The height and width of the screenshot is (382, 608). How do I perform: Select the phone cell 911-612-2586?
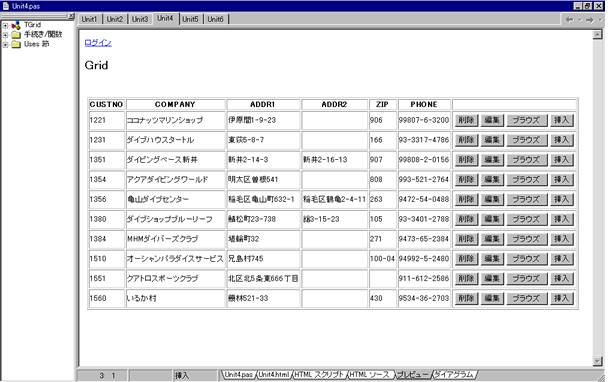(424, 278)
